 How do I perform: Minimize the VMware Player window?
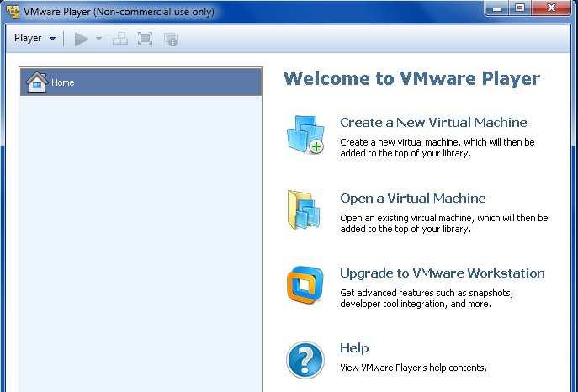(497, 8)
